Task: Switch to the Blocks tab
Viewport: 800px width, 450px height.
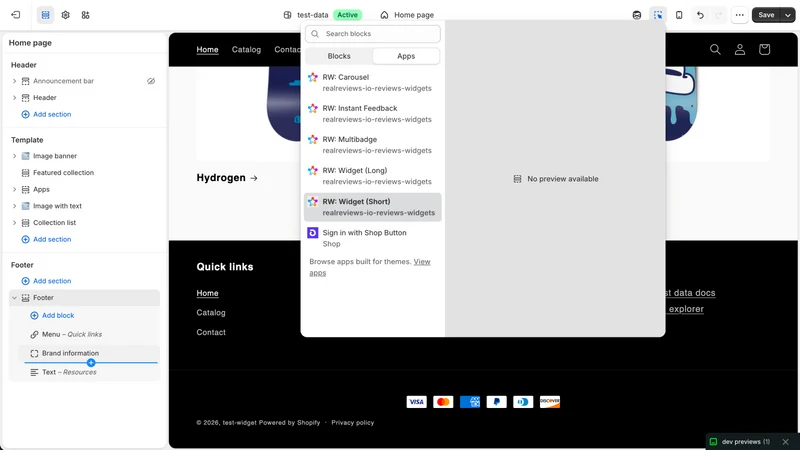Action: point(339,56)
